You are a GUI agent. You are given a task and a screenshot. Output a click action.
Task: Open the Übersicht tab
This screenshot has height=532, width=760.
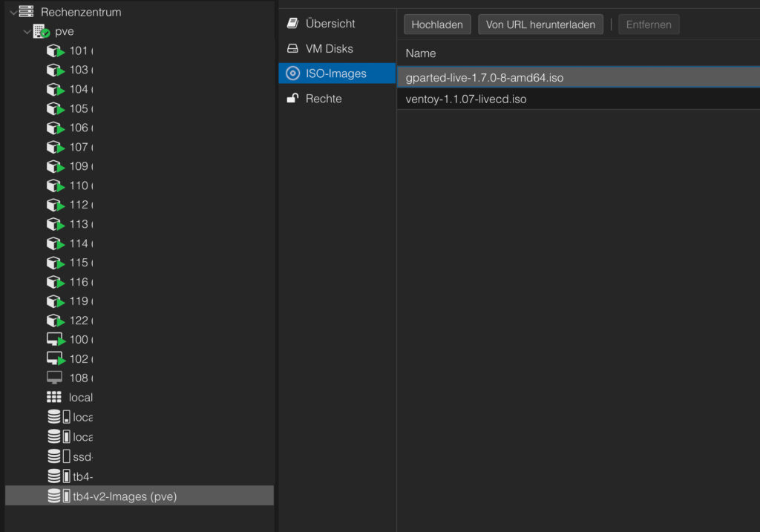[330, 24]
